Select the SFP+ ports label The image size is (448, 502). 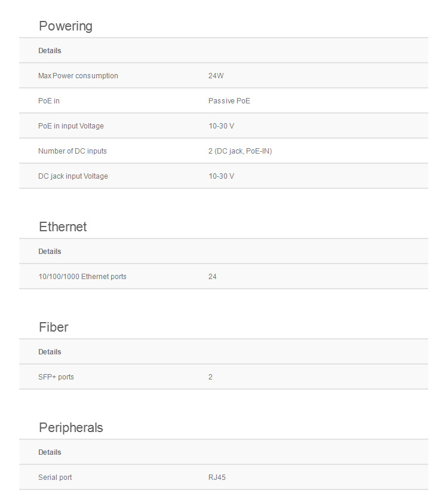click(56, 377)
